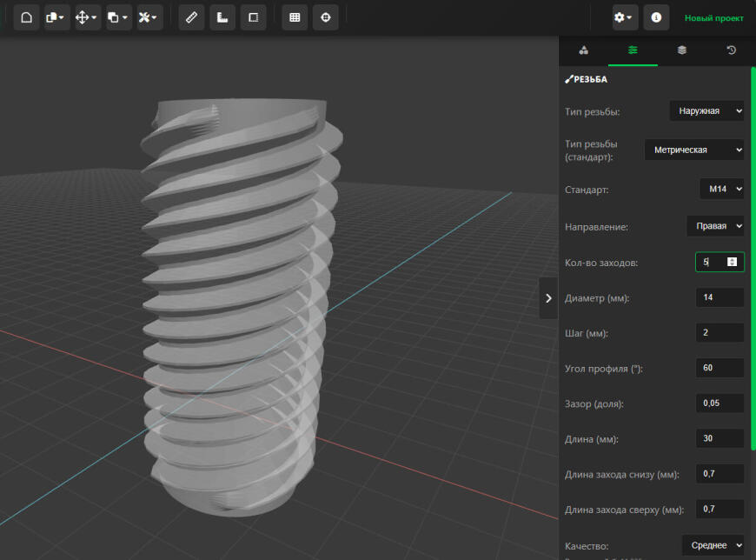Screen dimensions: 756x560
Task: Switch to the history clock tab
Action: 731,50
